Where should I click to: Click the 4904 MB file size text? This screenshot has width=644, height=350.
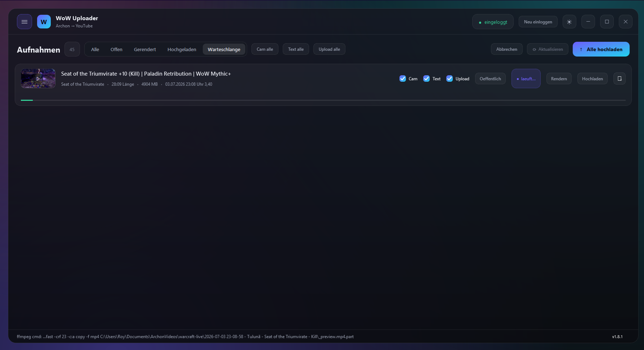click(149, 84)
